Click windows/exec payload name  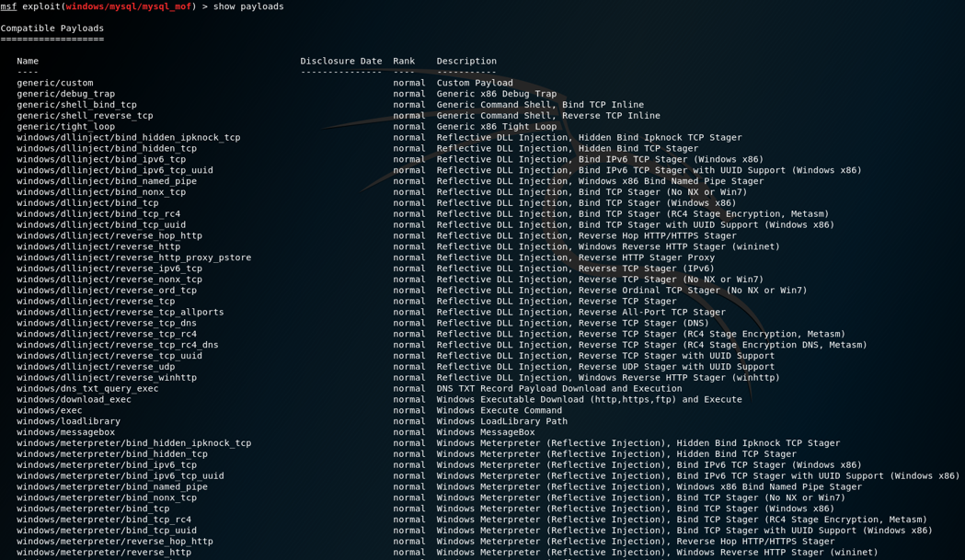50,411
